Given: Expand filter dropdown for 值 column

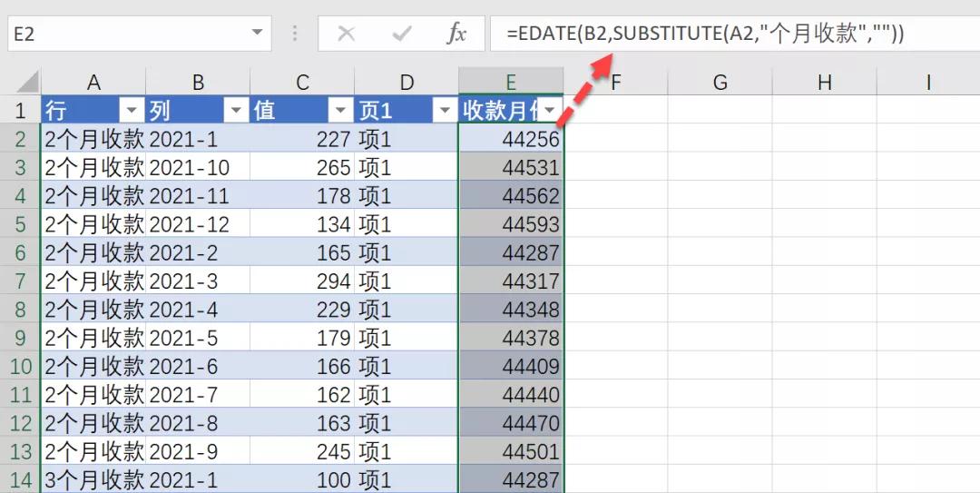Looking at the screenshot, I should (341, 111).
